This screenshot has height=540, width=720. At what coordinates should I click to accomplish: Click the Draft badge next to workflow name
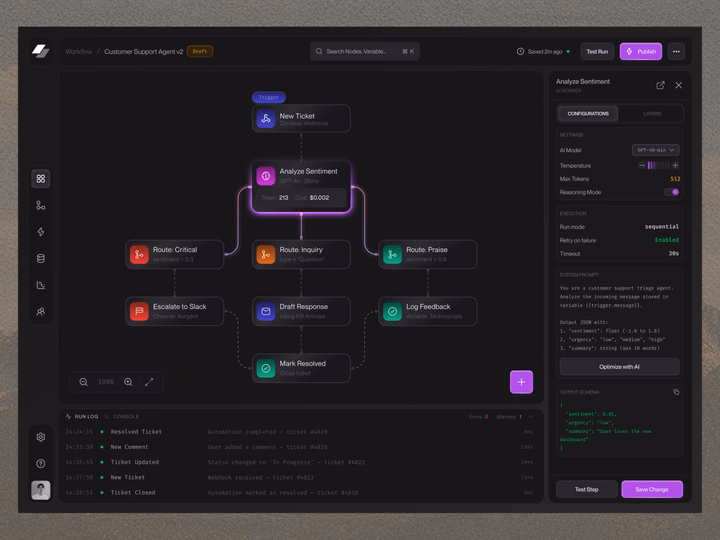tap(200, 51)
